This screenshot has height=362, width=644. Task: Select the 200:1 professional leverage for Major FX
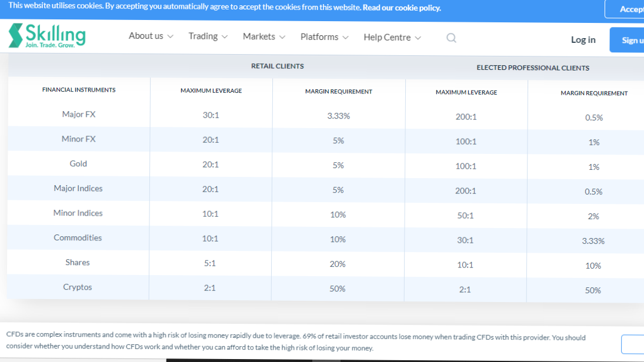pyautogui.click(x=466, y=116)
